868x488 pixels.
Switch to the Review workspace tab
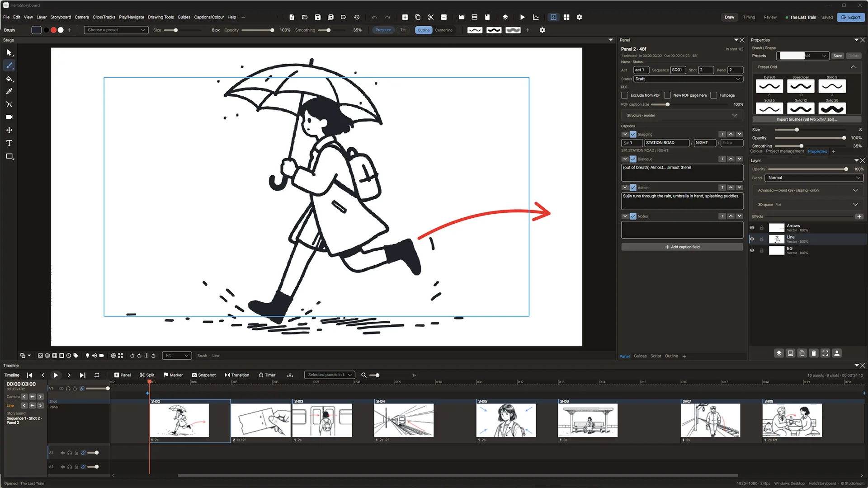(770, 17)
